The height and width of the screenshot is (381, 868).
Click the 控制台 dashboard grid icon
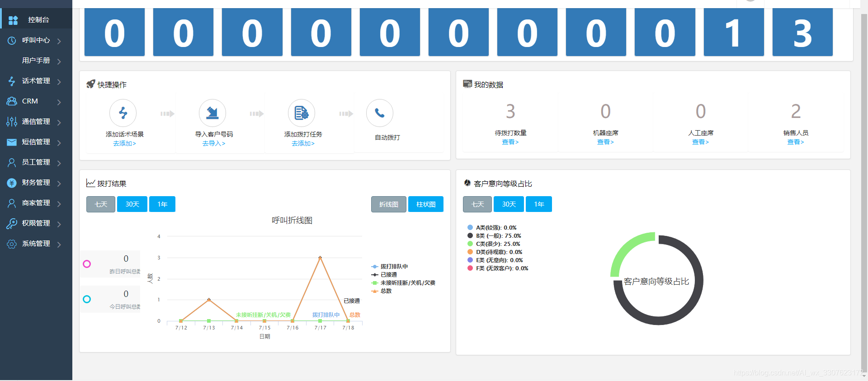tap(13, 20)
